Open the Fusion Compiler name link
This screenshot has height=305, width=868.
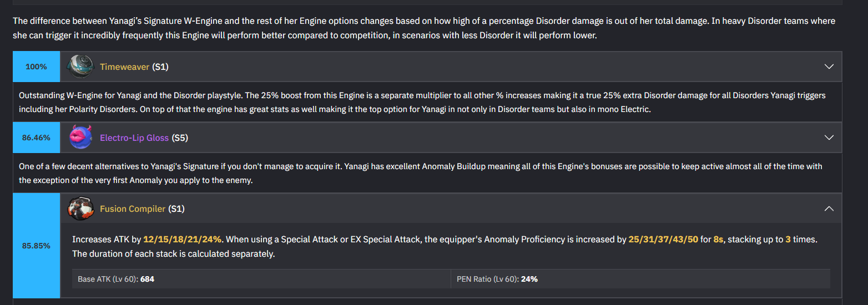(x=132, y=209)
